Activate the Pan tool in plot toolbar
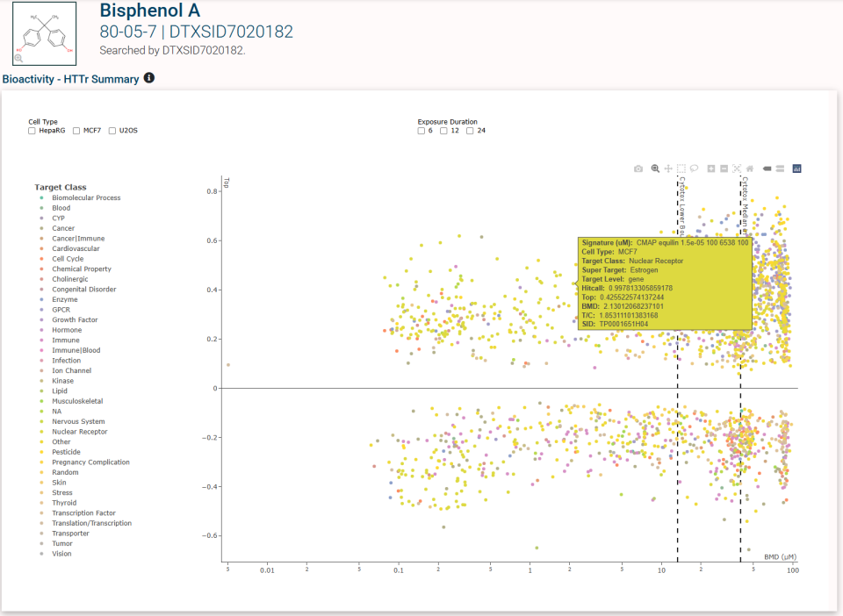The height and width of the screenshot is (616, 843). tap(668, 168)
